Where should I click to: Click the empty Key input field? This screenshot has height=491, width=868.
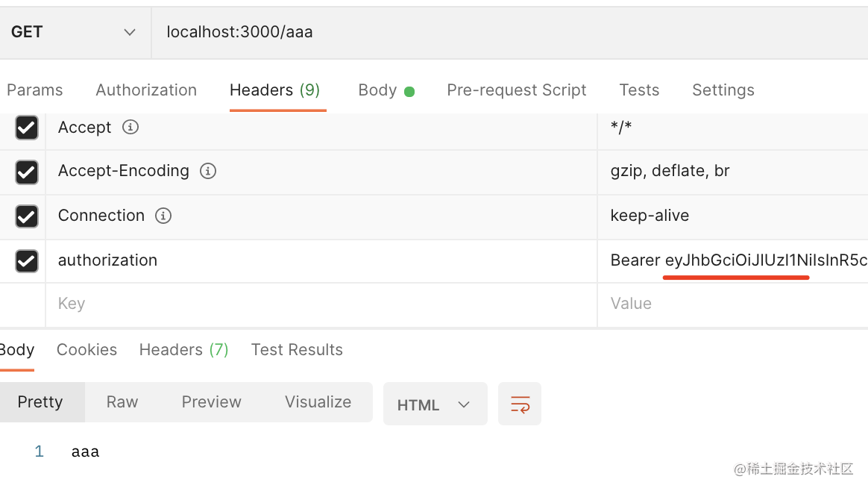[x=321, y=304]
